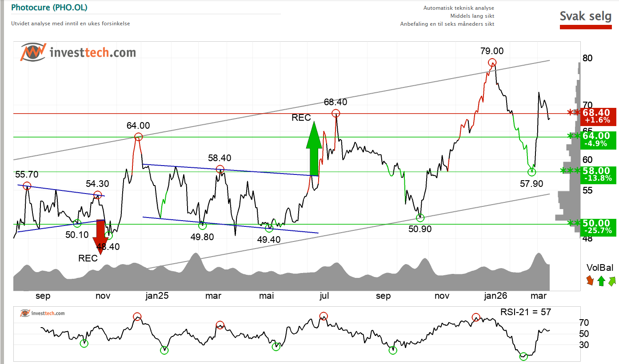Click the red circle at the 79.00 peak

[x=492, y=63]
